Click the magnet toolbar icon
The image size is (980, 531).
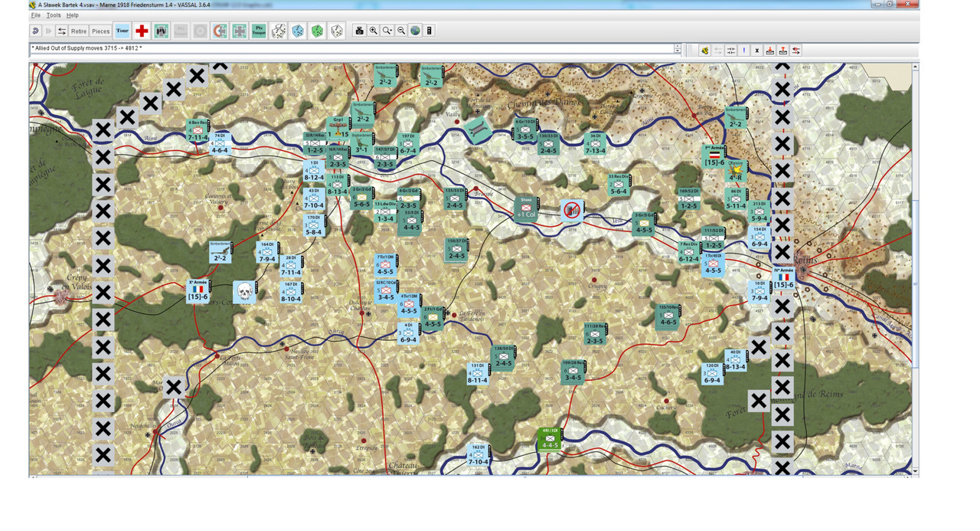[x=220, y=31]
